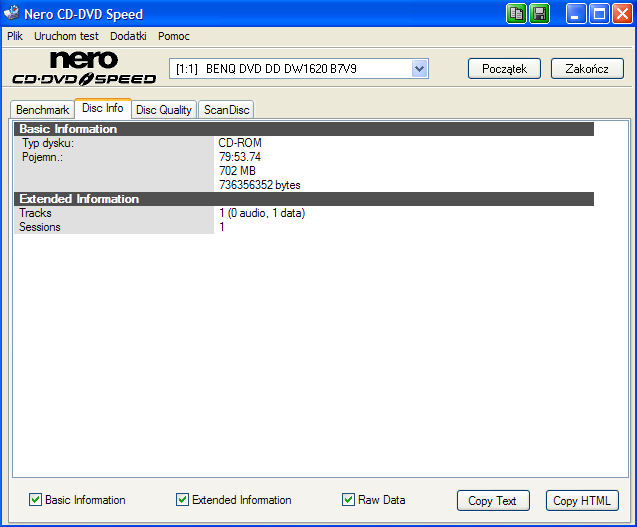The width and height of the screenshot is (637, 527).
Task: Uncheck the Raw Data checkbox
Action: (x=348, y=499)
